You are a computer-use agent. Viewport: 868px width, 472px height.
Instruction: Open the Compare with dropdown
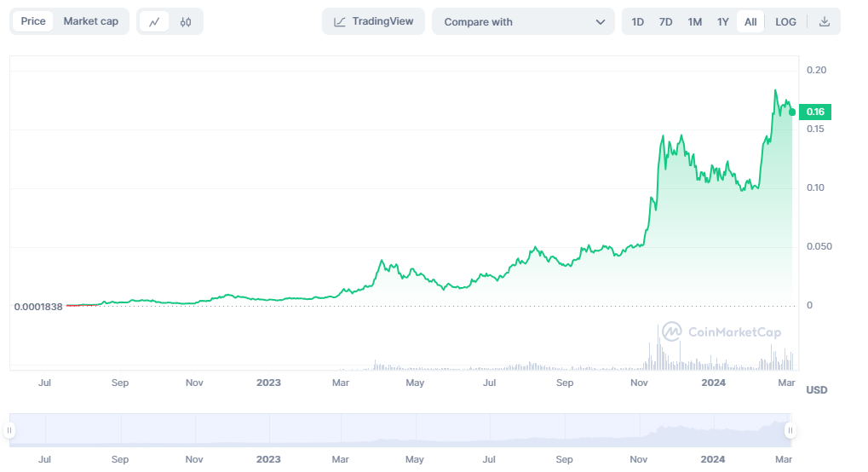coord(522,22)
